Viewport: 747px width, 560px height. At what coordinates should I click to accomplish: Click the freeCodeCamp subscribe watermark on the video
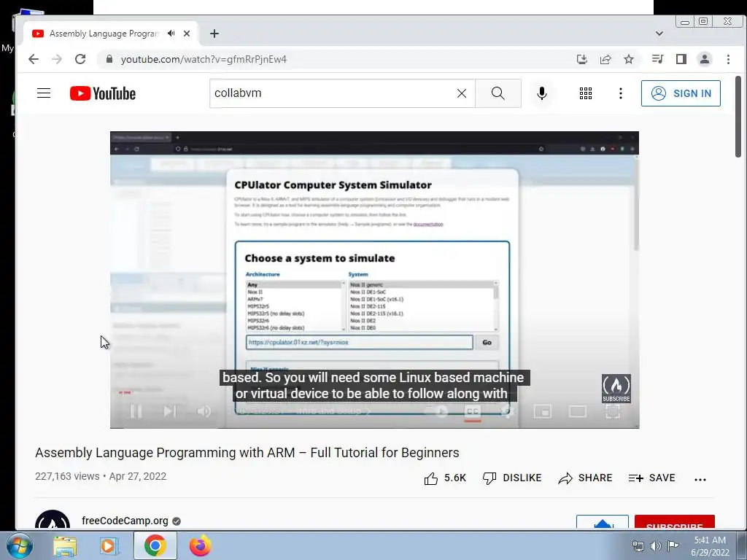616,389
